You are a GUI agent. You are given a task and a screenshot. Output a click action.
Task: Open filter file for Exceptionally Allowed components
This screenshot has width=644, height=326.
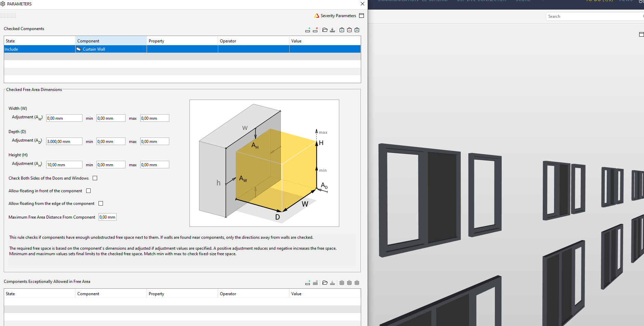click(325, 283)
